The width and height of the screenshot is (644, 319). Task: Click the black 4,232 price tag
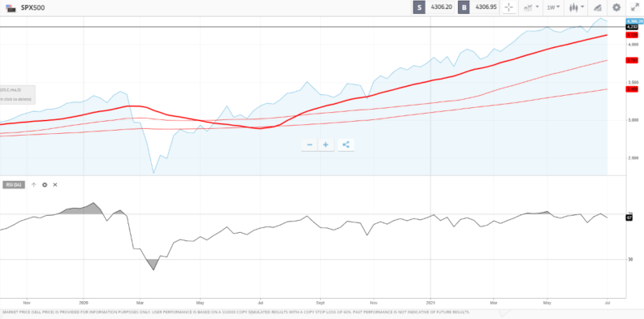tap(631, 27)
